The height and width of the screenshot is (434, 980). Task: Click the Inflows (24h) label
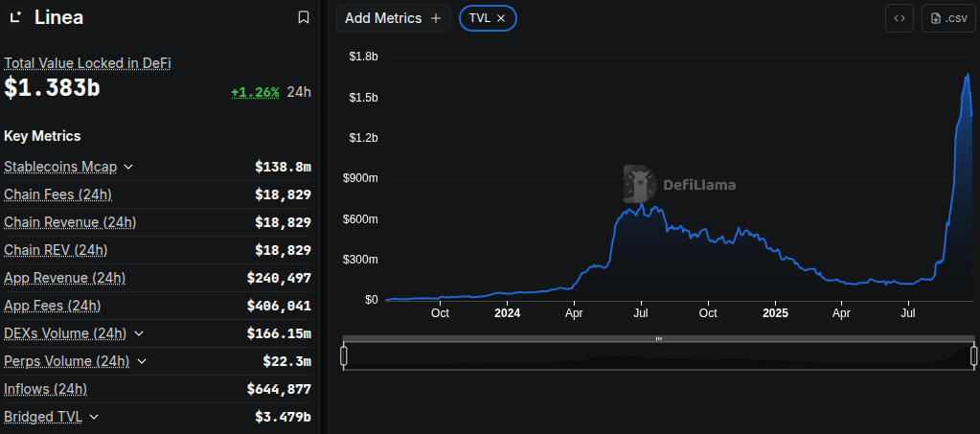click(x=46, y=389)
